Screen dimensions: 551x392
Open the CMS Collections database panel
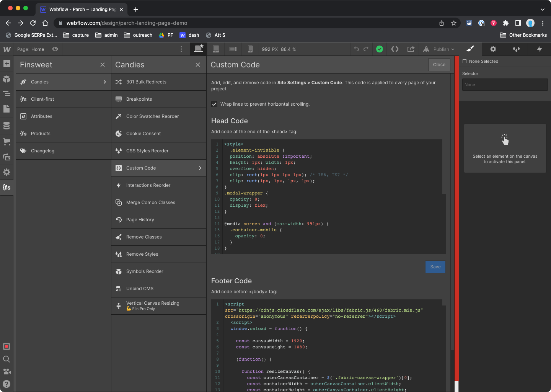point(7,125)
